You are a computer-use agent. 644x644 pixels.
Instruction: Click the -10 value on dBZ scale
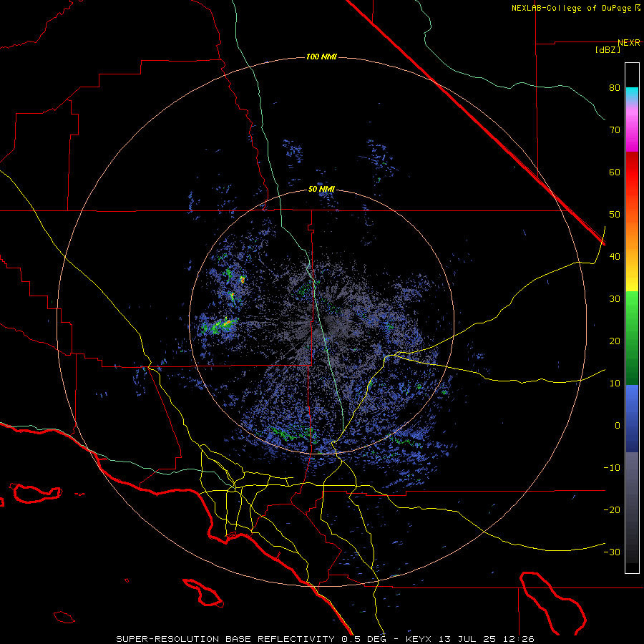point(612,468)
